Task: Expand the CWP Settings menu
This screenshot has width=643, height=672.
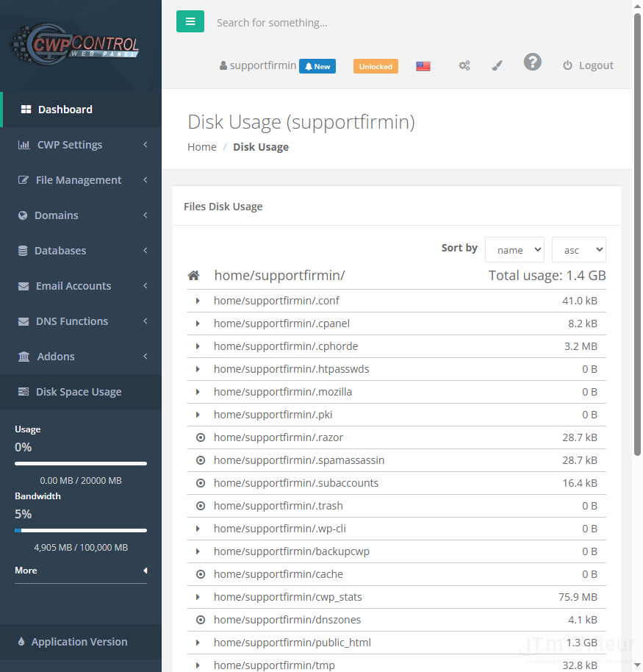Action: [x=81, y=145]
